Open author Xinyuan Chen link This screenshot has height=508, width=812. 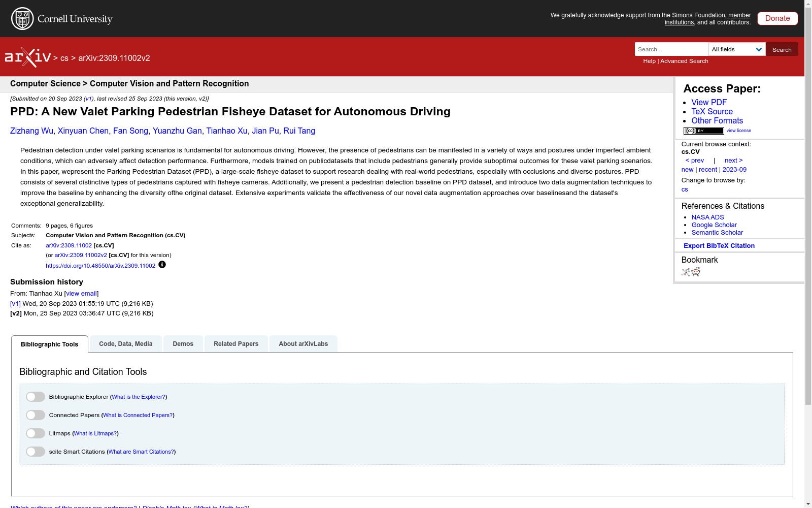point(83,131)
